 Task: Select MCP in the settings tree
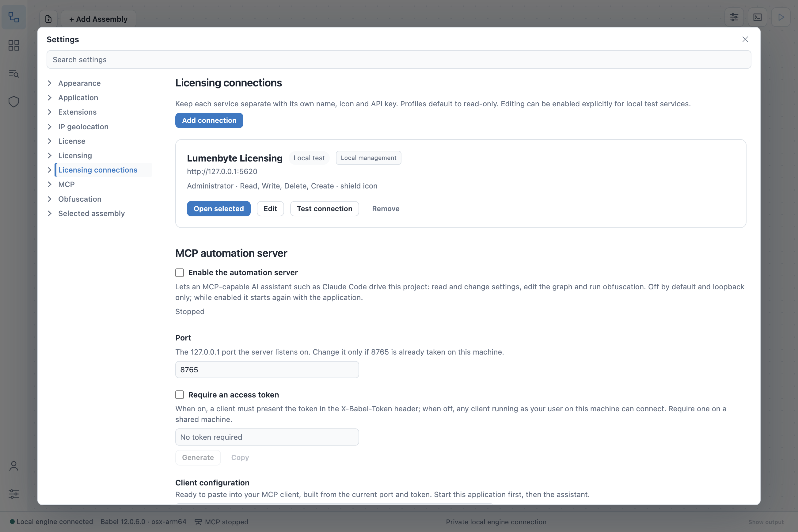(66, 184)
